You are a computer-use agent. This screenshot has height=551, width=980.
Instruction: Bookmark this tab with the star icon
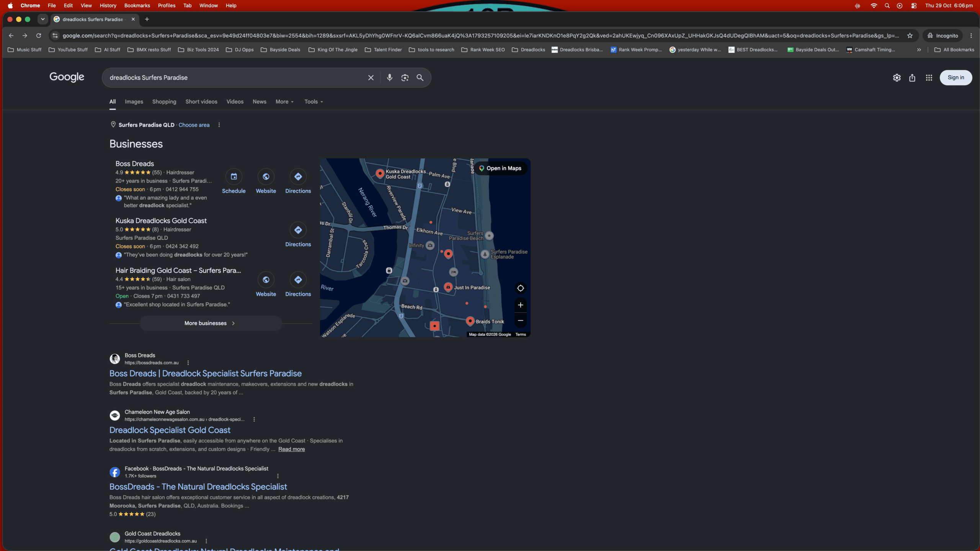tap(910, 36)
